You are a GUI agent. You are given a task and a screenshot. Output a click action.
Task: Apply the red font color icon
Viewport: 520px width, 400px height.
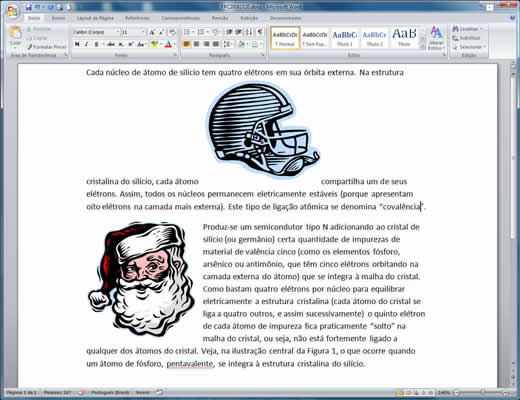[169, 44]
